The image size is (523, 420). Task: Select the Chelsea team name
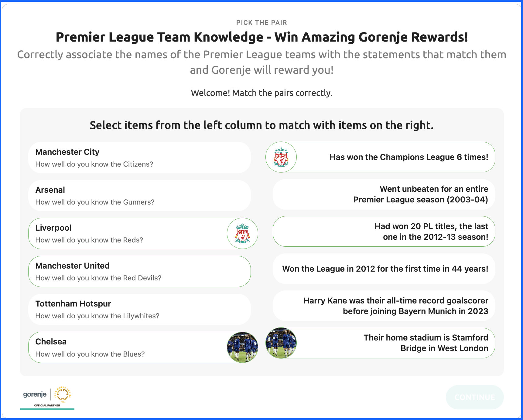tap(51, 342)
